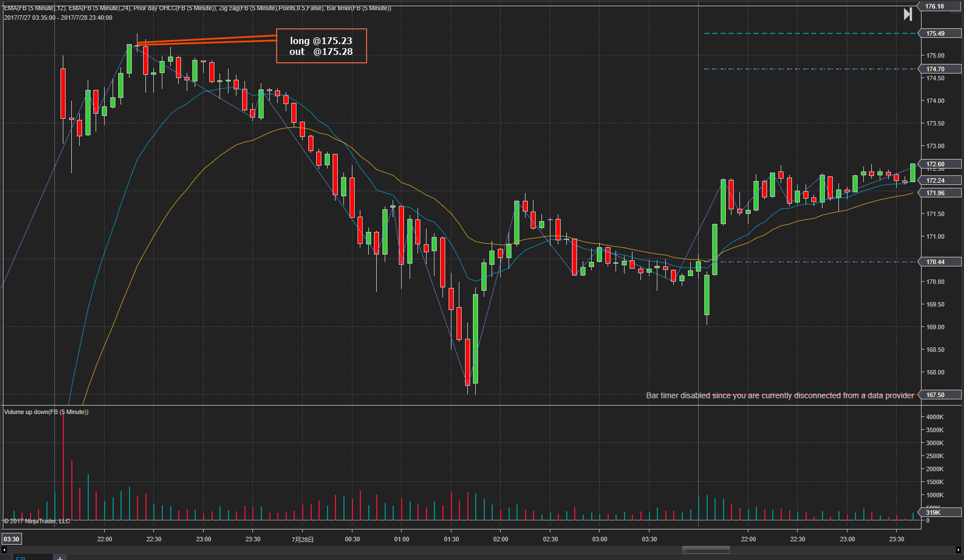
Task: Click the 173.00 price axis label
Action: pos(935,146)
